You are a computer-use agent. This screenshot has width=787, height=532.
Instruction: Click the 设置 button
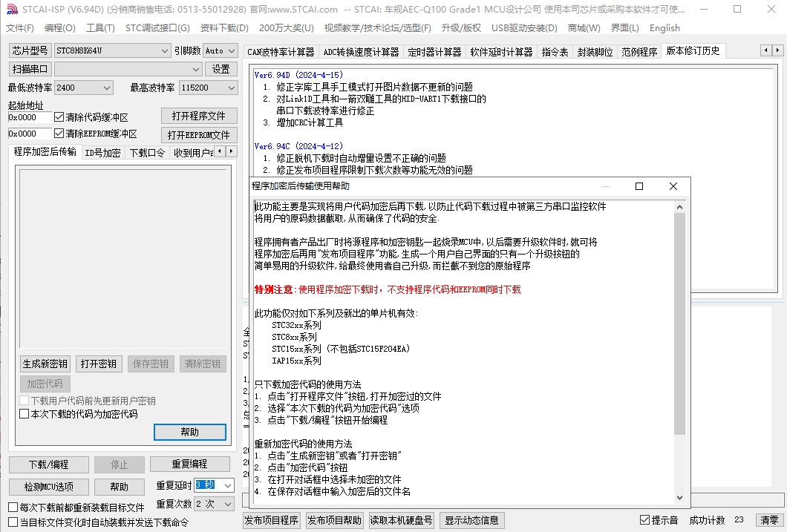[x=221, y=69]
